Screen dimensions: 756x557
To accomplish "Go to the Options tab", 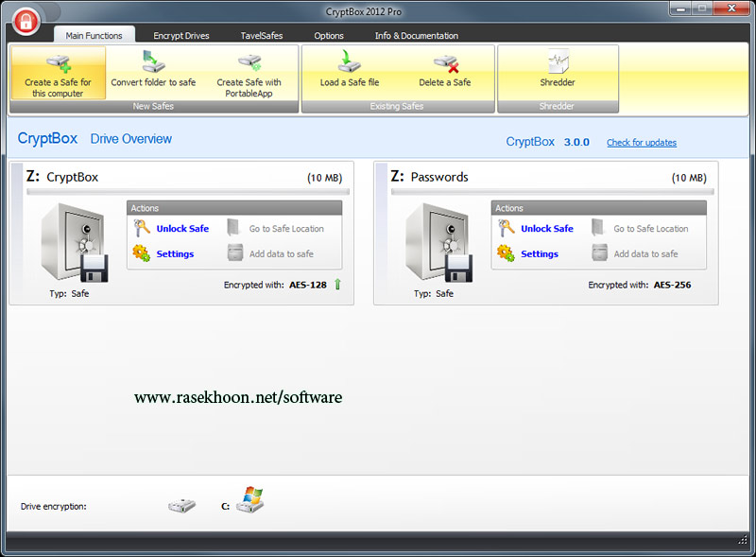I will click(329, 36).
